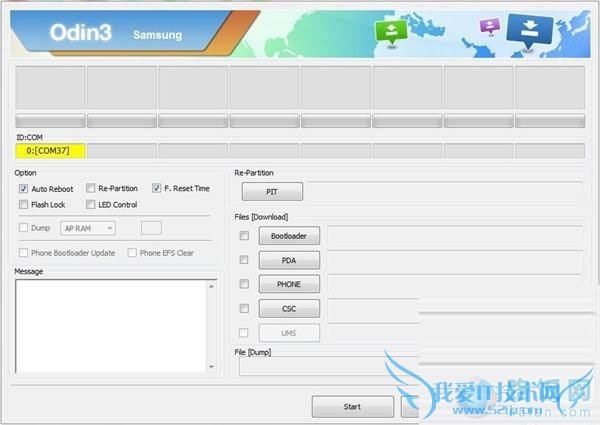Image resolution: width=600 pixels, height=425 pixels.
Task: Click the Message box scroll-up arrow
Action: coord(211,286)
